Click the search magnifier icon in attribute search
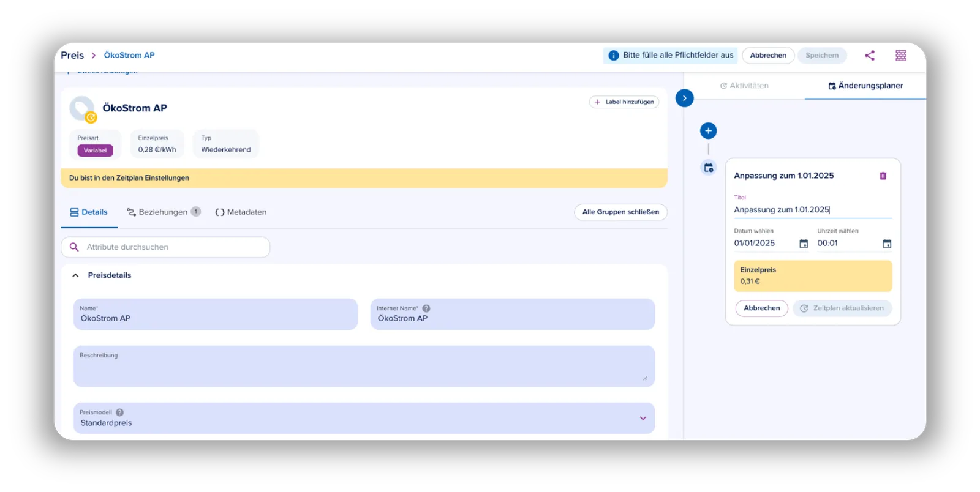 point(74,247)
